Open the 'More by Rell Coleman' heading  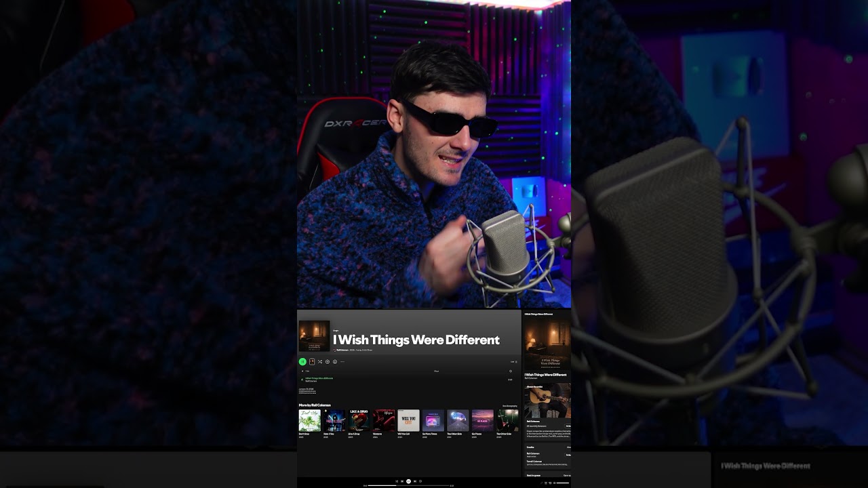315,405
